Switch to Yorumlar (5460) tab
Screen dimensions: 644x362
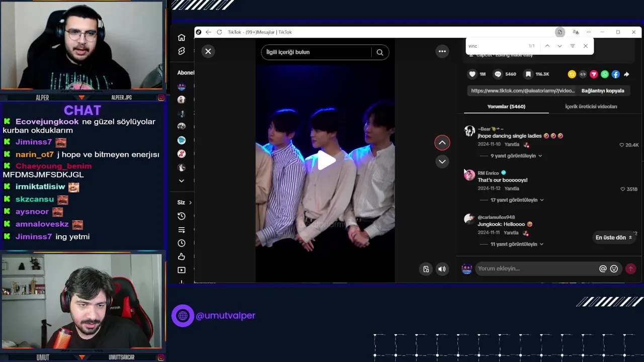pos(506,107)
